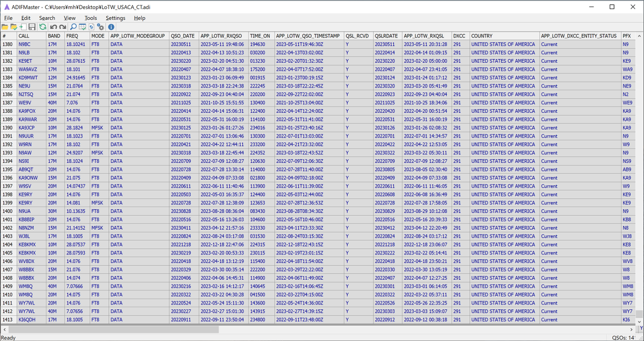Viewport: 644px width, 341px height.
Task: Click the APP_LOTW_RXQSO column header
Action: point(223,35)
